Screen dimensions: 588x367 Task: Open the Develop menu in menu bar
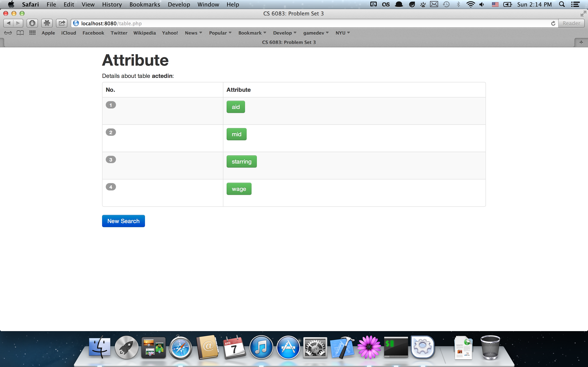(x=179, y=4)
